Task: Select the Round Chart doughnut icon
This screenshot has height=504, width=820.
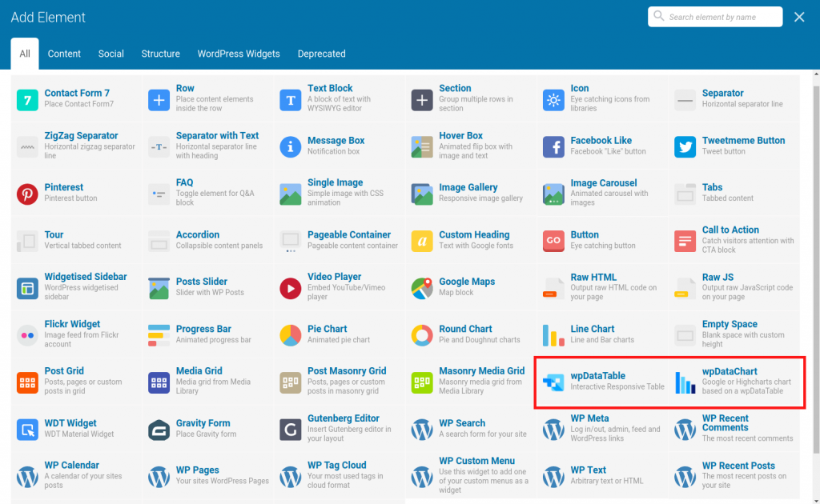Action: pyautogui.click(x=422, y=334)
